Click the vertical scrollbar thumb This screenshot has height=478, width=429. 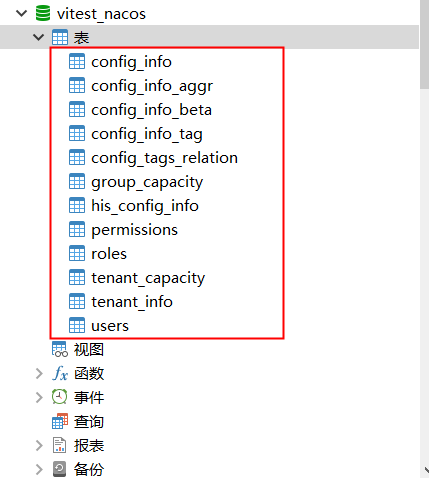click(x=424, y=44)
